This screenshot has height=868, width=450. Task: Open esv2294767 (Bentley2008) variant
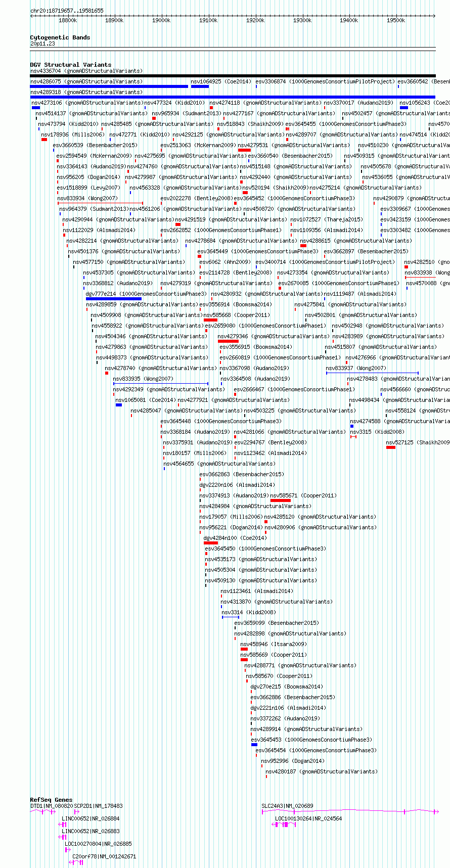(x=271, y=442)
